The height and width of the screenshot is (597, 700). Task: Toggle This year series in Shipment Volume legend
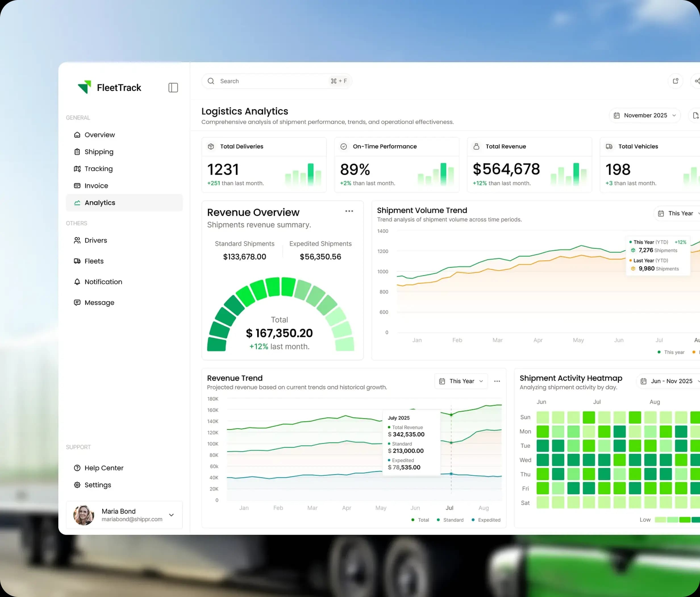(x=671, y=352)
